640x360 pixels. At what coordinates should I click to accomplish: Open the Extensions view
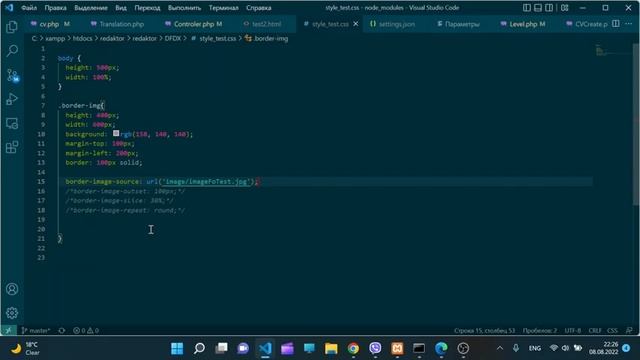(x=12, y=147)
